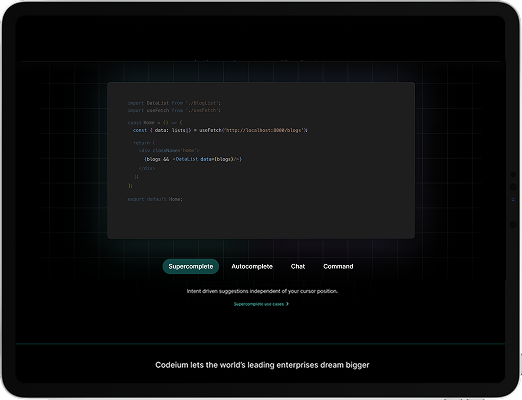Image resolution: width=522 pixels, height=400 pixels.
Task: Click the code editor demo panel
Action: (261, 161)
